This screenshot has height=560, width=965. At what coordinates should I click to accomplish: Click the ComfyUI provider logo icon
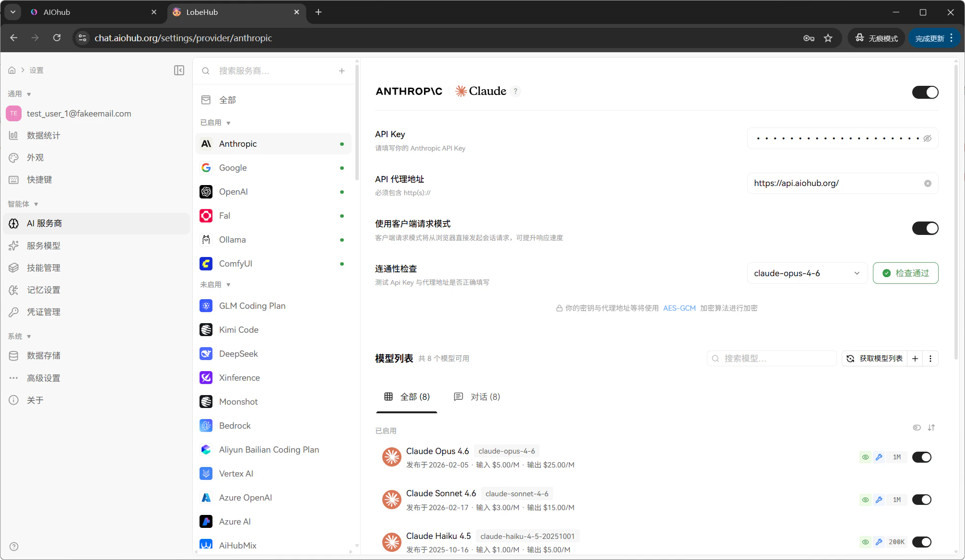click(206, 264)
